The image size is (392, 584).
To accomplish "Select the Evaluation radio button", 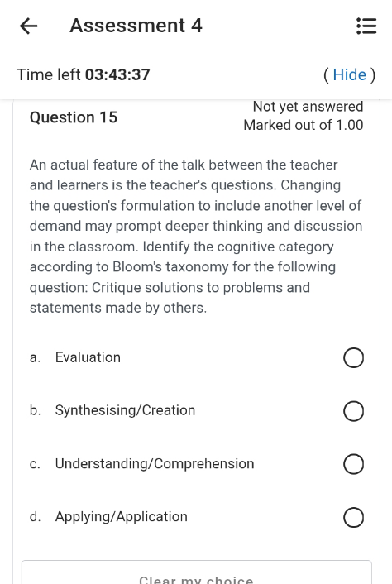I will pos(353,358).
